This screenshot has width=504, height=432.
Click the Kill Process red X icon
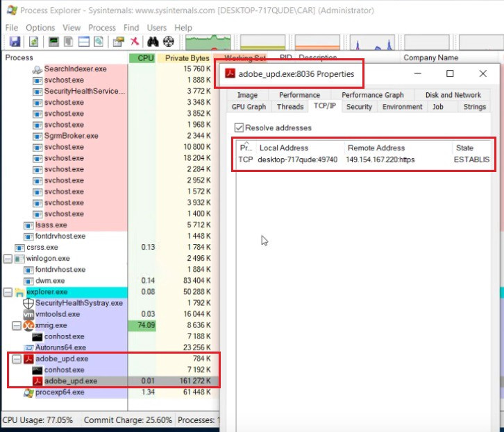136,42
